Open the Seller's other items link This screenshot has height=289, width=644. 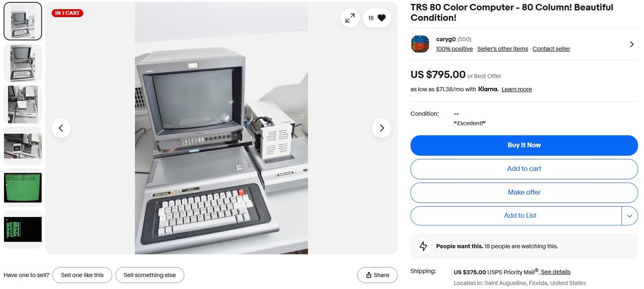click(502, 49)
